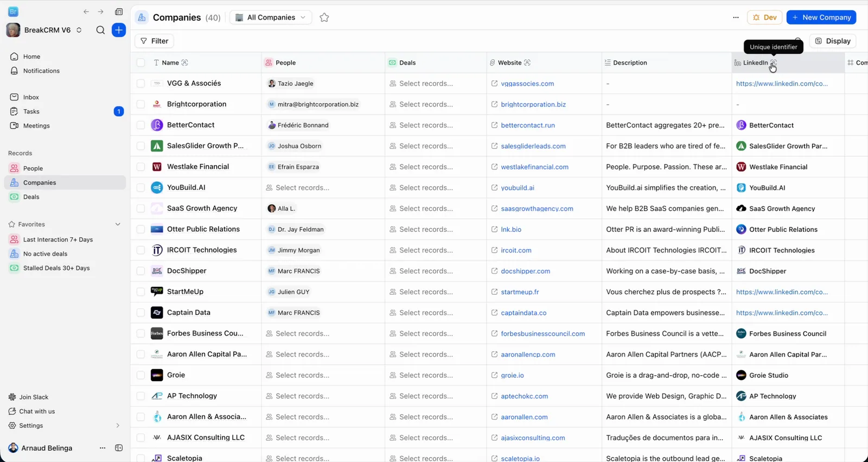Toggle the sidebar panel icon beside user name
The width and height of the screenshot is (868, 462).
click(x=119, y=448)
